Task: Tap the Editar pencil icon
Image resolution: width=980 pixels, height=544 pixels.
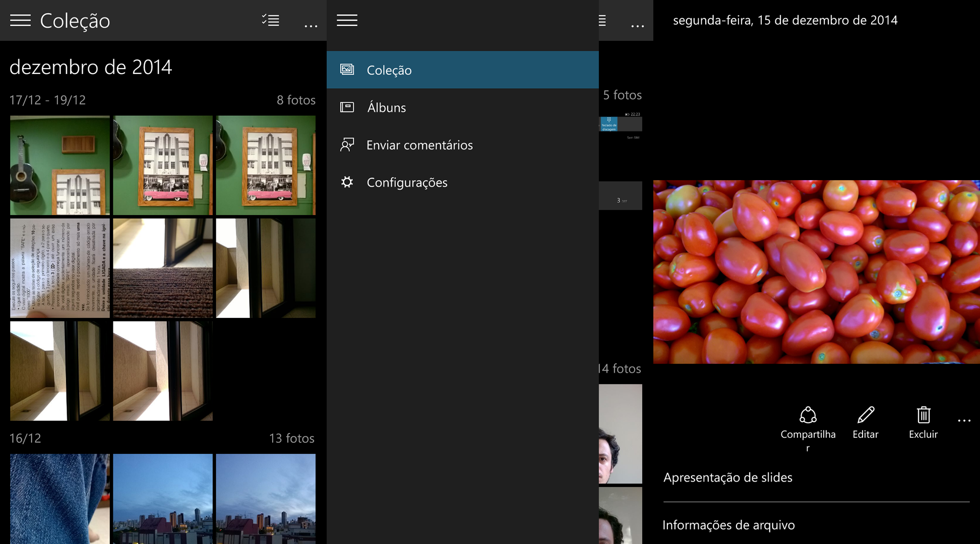Action: click(x=866, y=416)
